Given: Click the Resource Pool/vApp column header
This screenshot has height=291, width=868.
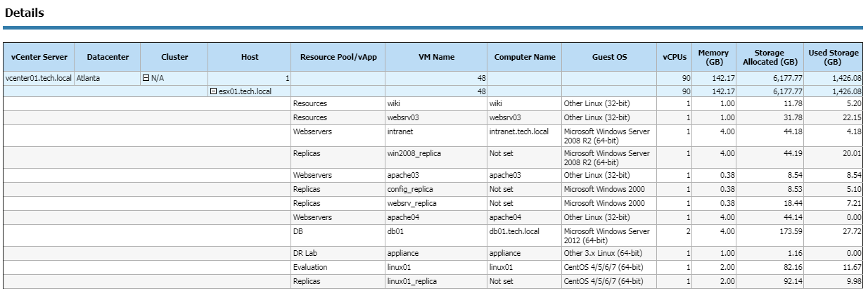Looking at the screenshot, I should click(x=338, y=57).
